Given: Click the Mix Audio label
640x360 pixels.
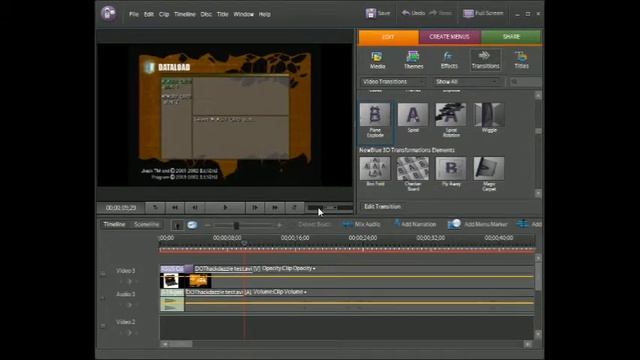Looking at the screenshot, I should point(367,224).
